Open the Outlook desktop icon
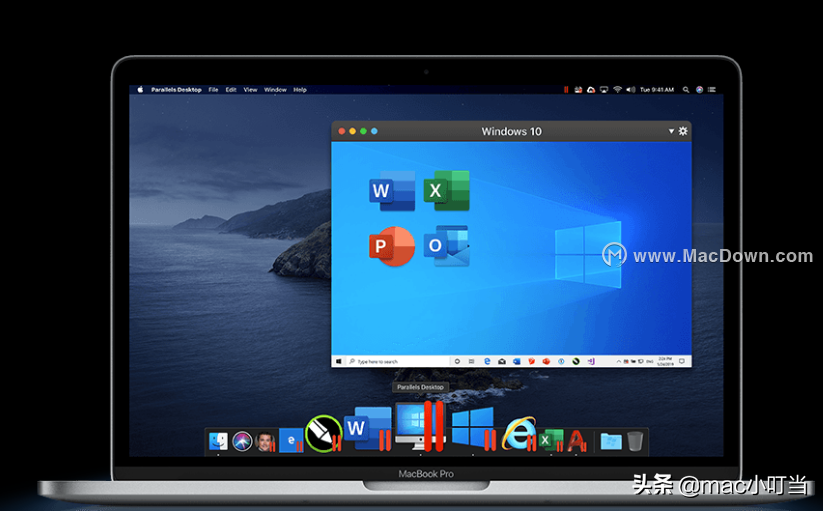This screenshot has height=511, width=823. tap(446, 246)
